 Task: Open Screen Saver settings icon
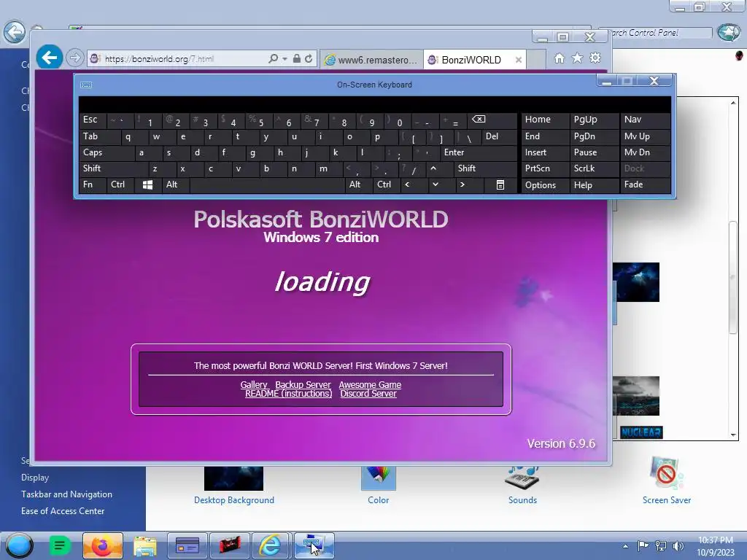pos(667,481)
